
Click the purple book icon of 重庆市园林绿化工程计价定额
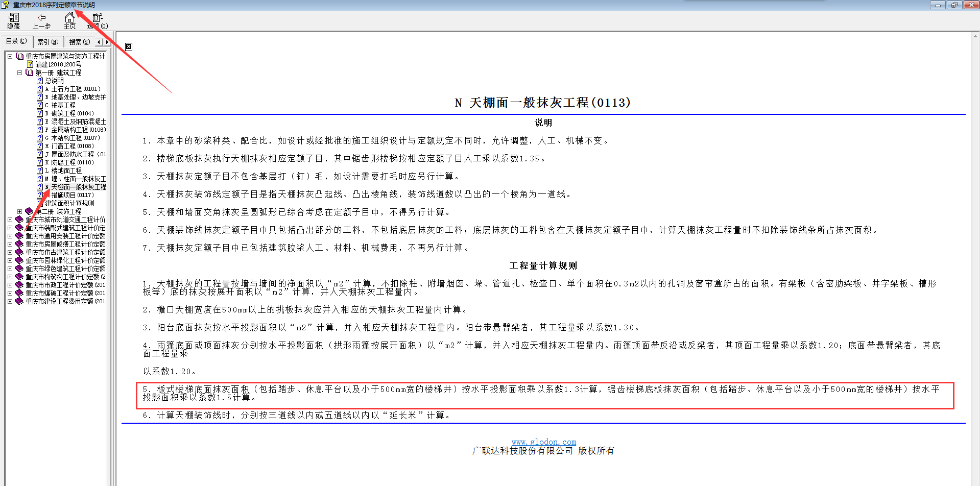(x=20, y=260)
